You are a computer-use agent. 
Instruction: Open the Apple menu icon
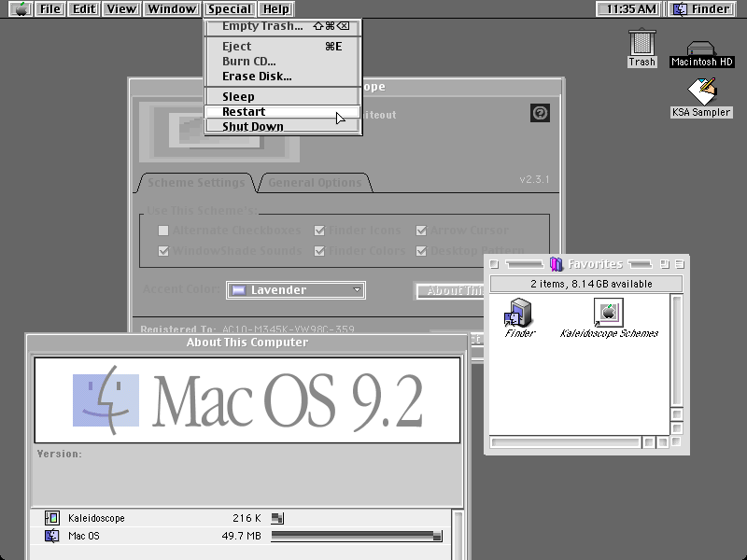[x=21, y=8]
